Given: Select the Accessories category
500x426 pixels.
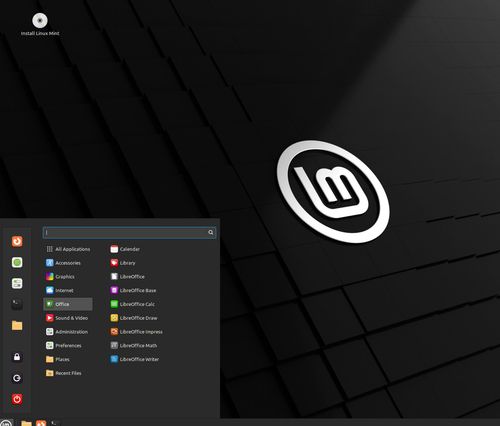Looking at the screenshot, I should (68, 263).
